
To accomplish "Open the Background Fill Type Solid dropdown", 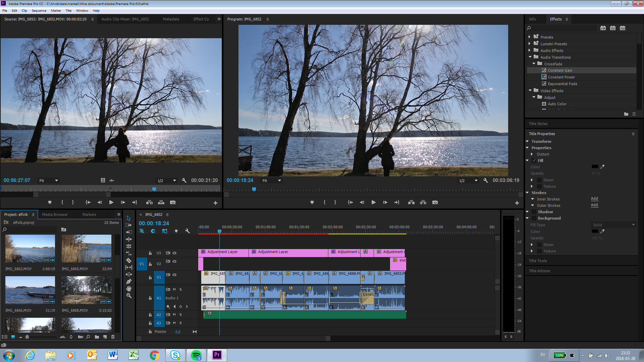I will click(614, 225).
